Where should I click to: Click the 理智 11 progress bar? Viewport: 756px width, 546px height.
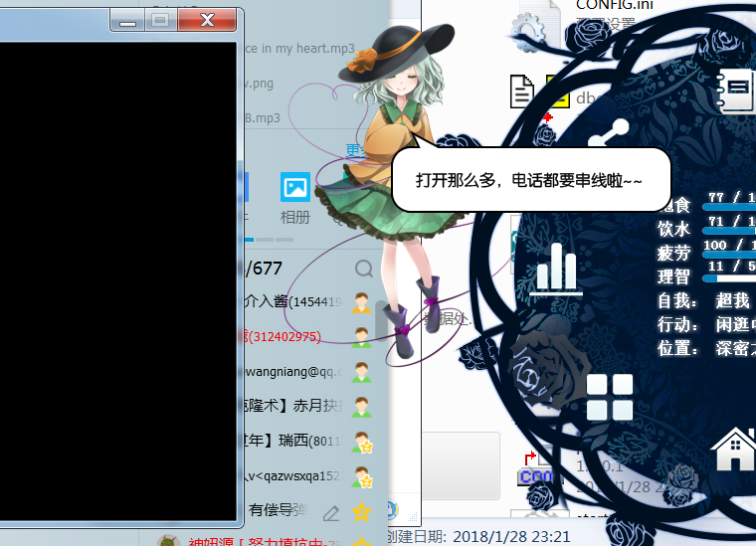coord(729,278)
